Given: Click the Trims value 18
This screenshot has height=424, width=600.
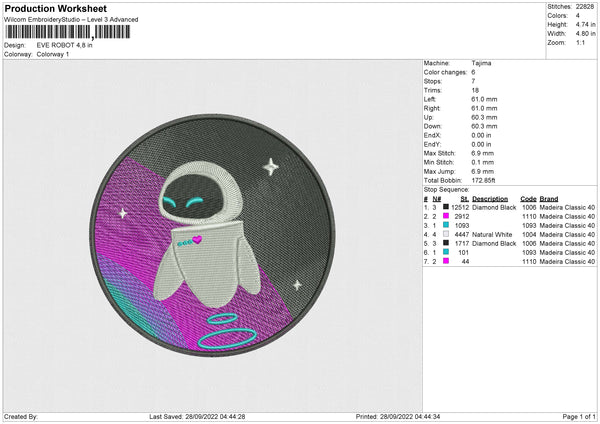Looking at the screenshot, I should coord(475,90).
